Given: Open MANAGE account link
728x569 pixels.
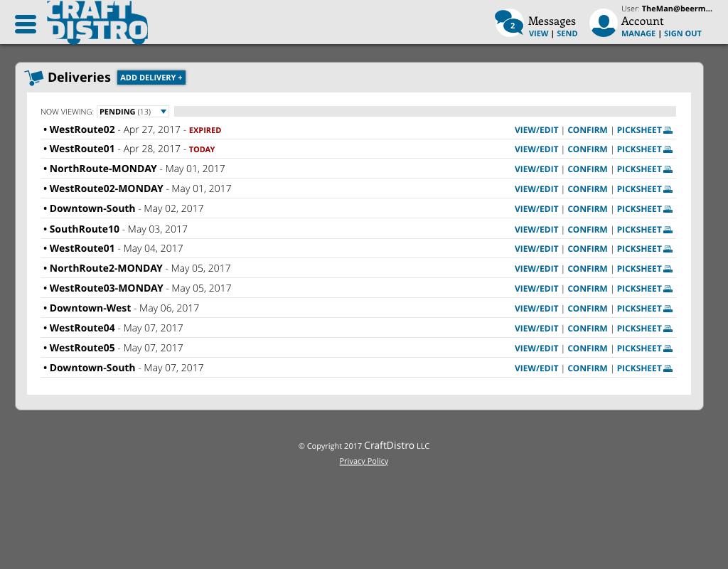Looking at the screenshot, I should (638, 33).
